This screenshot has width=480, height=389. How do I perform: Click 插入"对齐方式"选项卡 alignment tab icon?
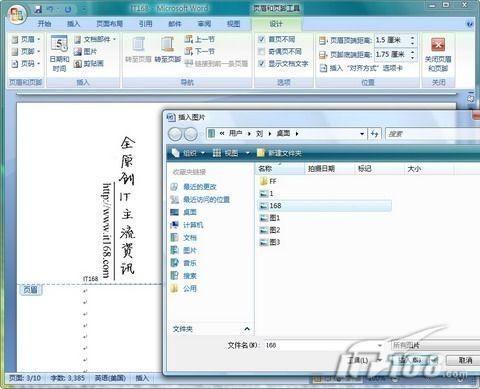(x=323, y=68)
